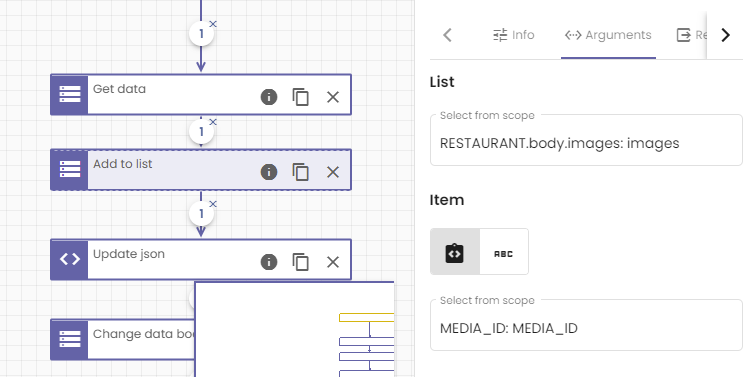Open info for Update json node
The image size is (753, 377).
click(269, 262)
